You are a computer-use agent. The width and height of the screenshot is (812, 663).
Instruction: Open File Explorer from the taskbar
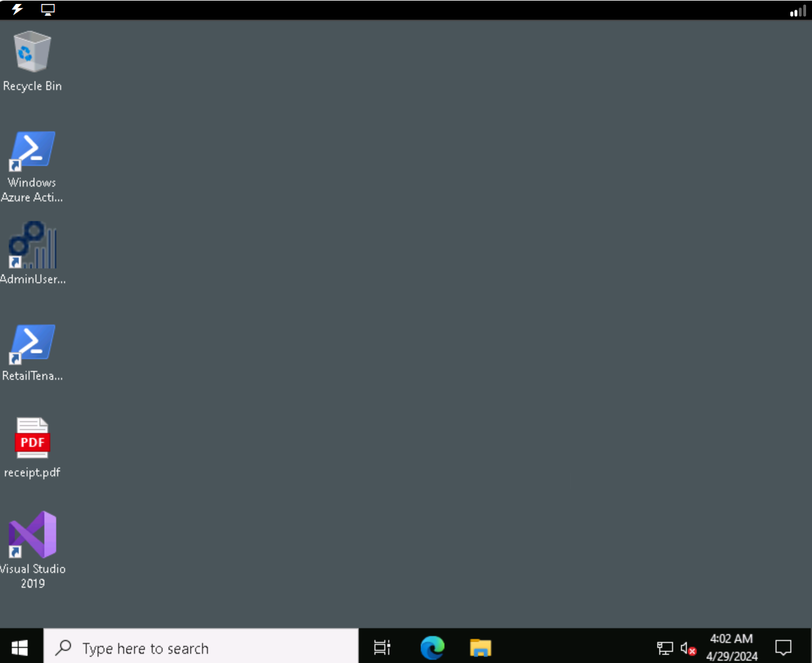481,648
